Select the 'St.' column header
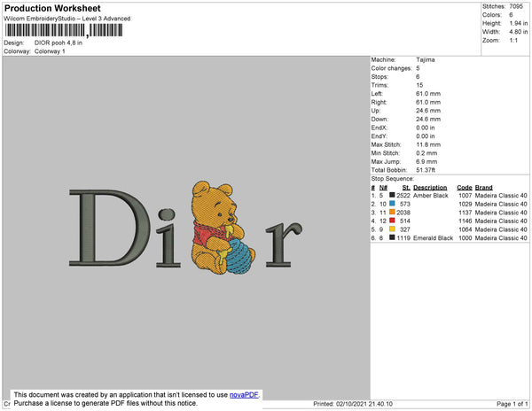The height and width of the screenshot is (411, 532). click(x=406, y=188)
